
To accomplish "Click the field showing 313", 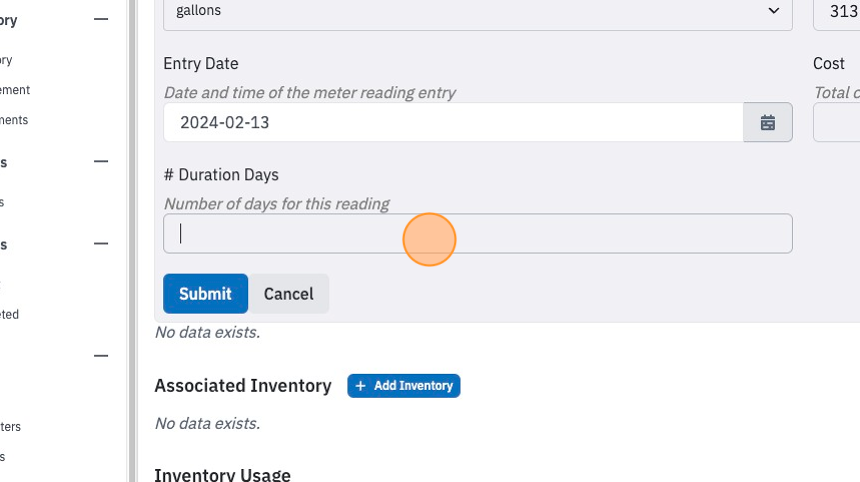I will pos(837,11).
